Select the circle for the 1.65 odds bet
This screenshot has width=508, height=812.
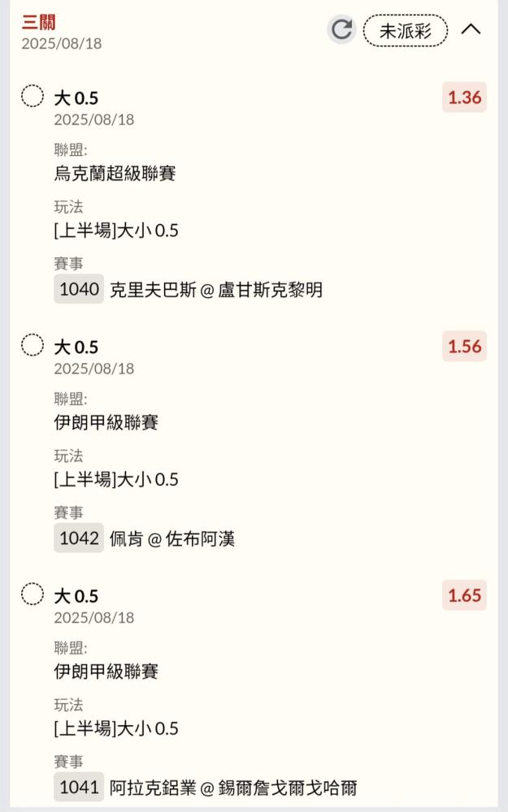pyautogui.click(x=33, y=594)
